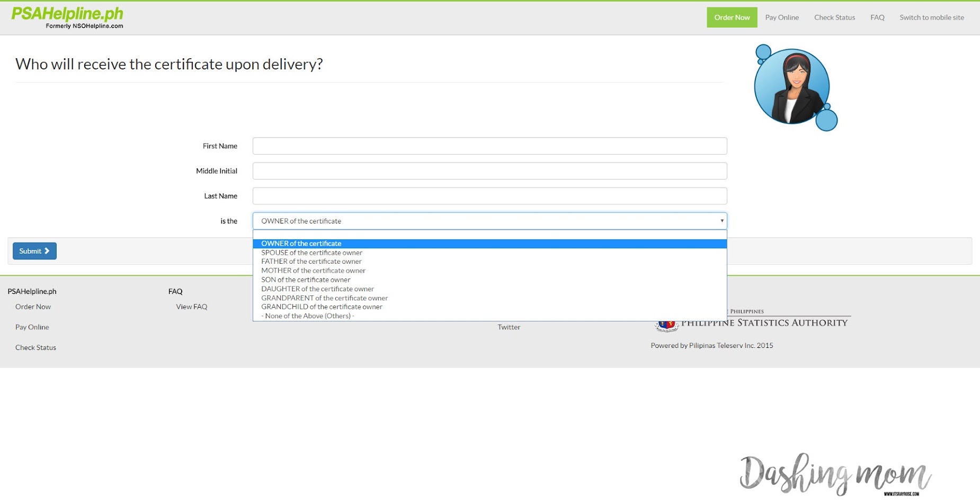Open Order Now link in footer
Screen dimensions: 980x502
click(x=33, y=307)
